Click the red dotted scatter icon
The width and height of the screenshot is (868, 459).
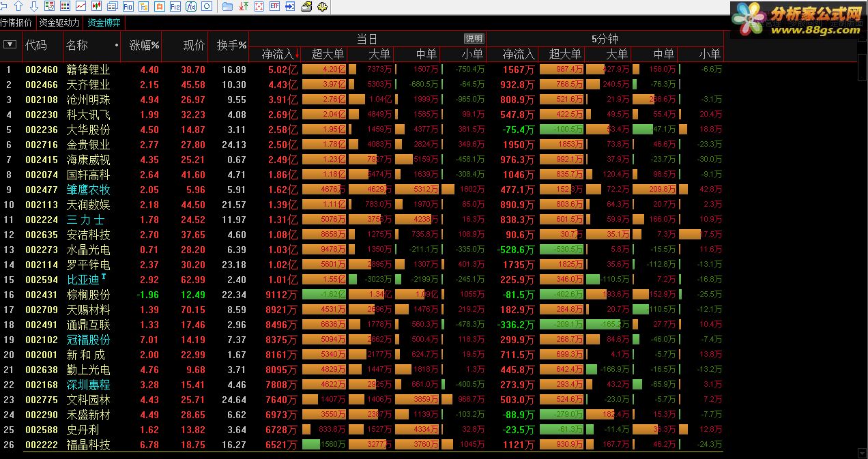pos(259,6)
